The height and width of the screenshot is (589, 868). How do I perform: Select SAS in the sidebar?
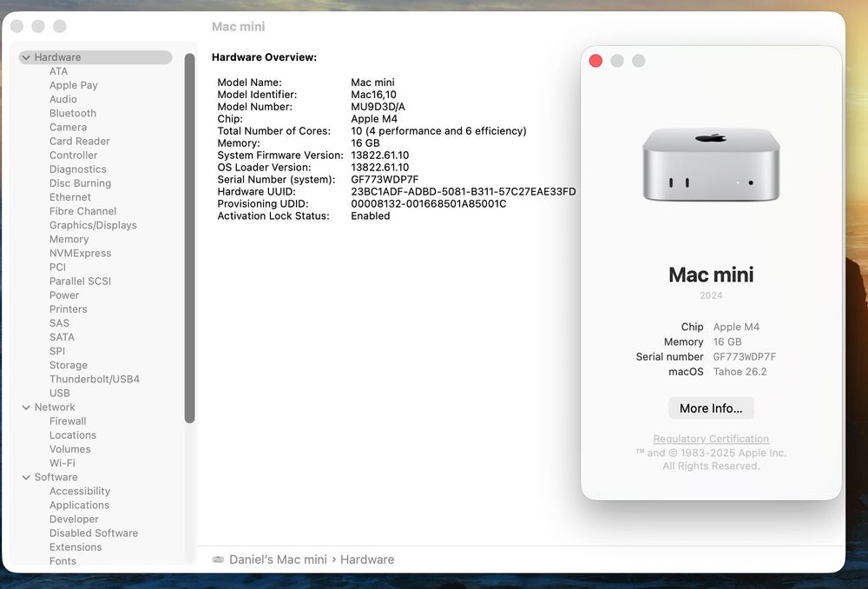[x=59, y=323]
